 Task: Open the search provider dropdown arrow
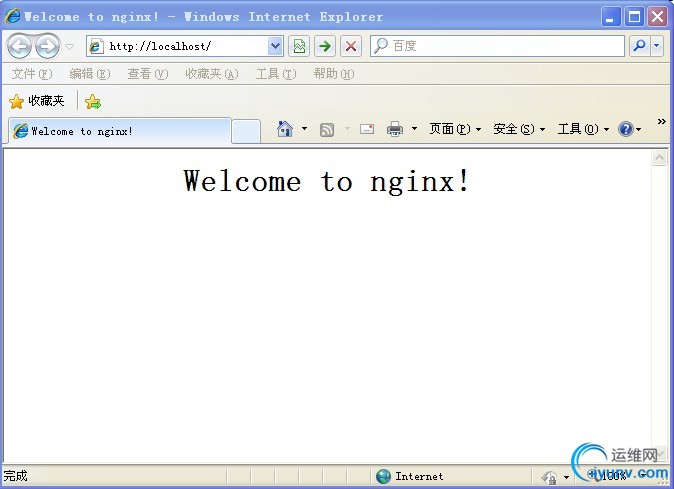pyautogui.click(x=657, y=46)
